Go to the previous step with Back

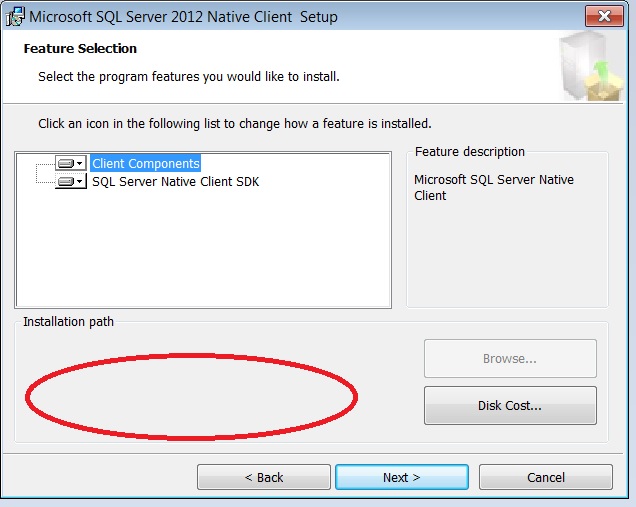pyautogui.click(x=264, y=477)
